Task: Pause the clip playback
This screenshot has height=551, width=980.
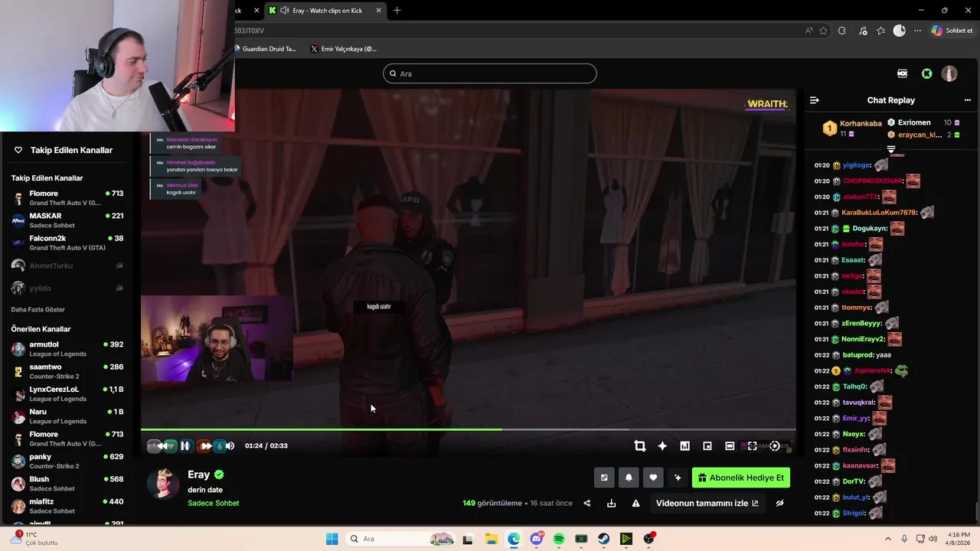Action: [185, 446]
